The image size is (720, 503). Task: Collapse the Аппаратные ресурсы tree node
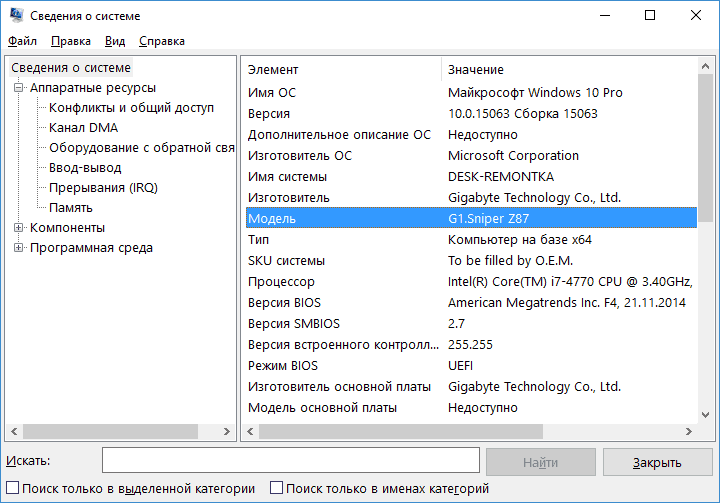(18, 87)
